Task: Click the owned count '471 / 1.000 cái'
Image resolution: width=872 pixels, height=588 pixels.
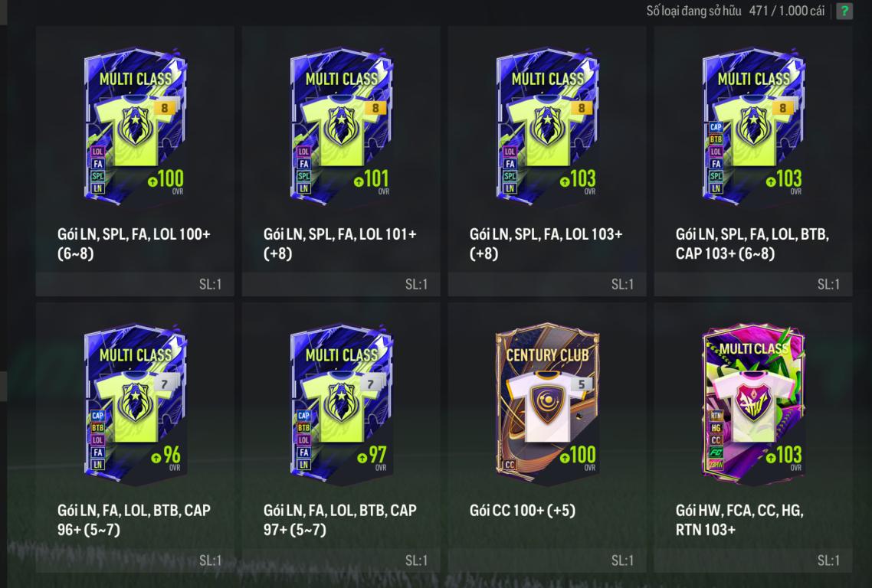Action: point(786,11)
